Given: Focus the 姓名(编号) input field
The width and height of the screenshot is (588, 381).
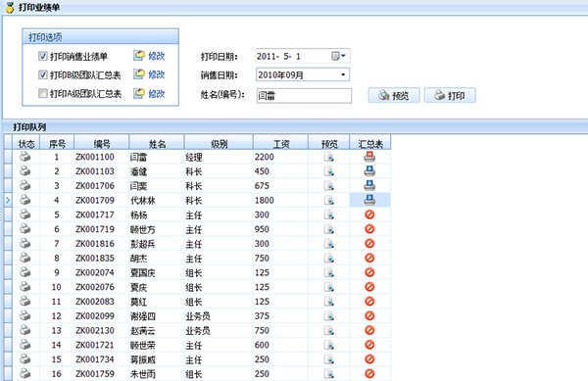Looking at the screenshot, I should pyautogui.click(x=304, y=96).
